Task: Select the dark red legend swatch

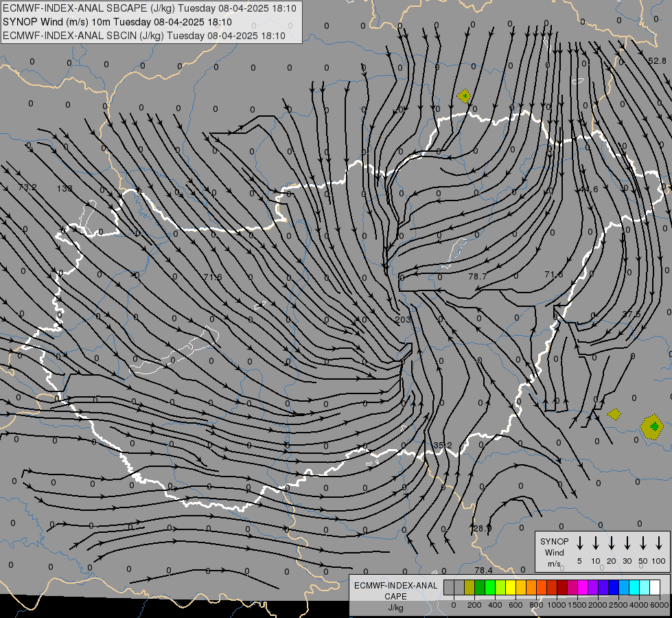Action: pyautogui.click(x=562, y=587)
